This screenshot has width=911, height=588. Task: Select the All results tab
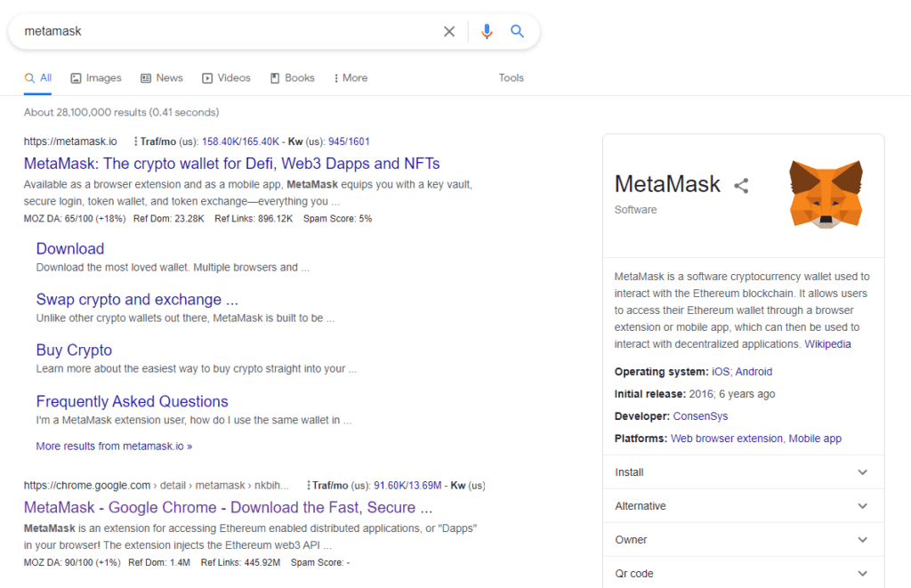click(37, 78)
